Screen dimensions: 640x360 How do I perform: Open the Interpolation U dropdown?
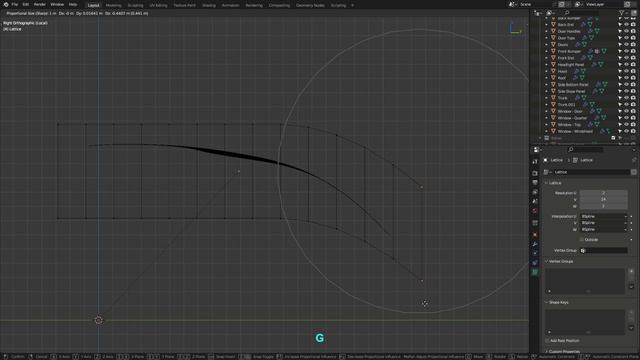click(x=603, y=216)
